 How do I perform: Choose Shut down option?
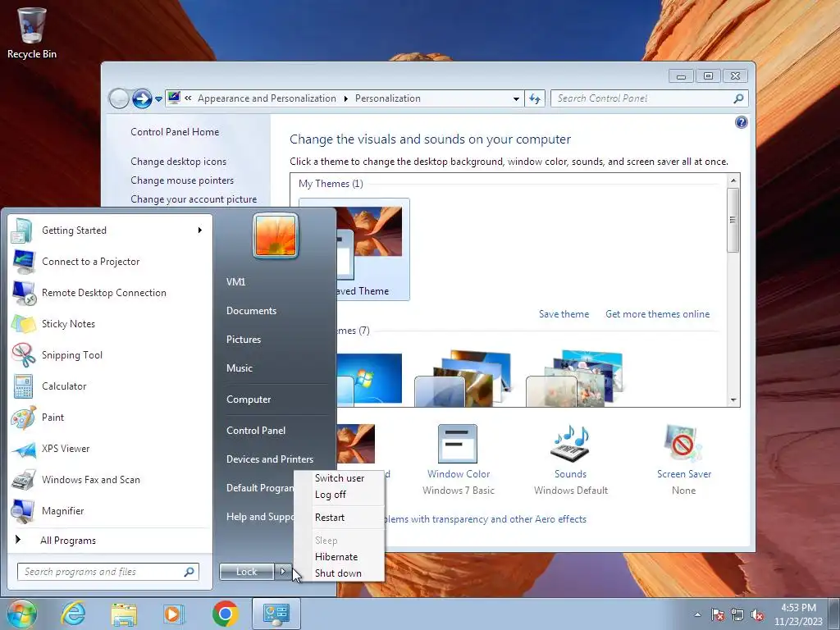pos(340,573)
